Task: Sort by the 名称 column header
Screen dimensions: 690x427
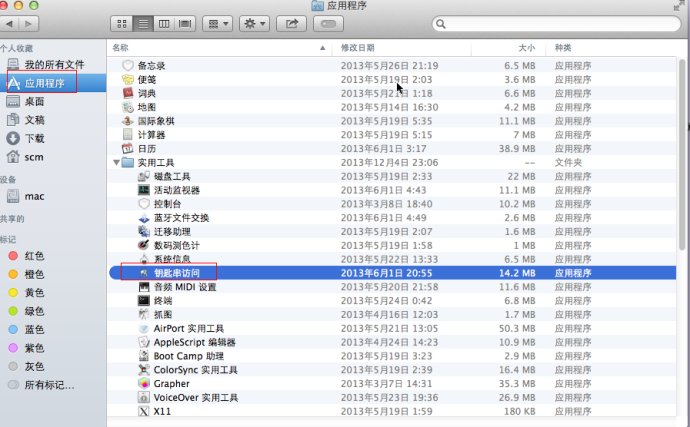Action: pyautogui.click(x=219, y=48)
